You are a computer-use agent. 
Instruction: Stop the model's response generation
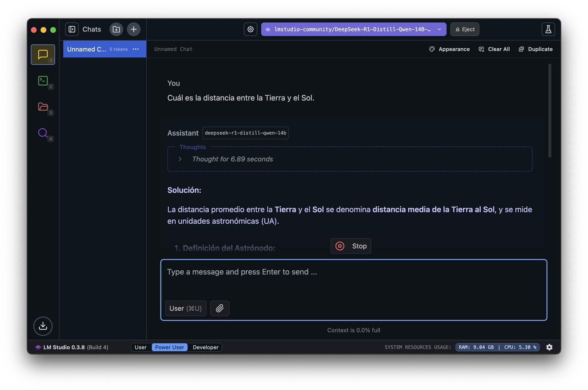click(x=351, y=246)
